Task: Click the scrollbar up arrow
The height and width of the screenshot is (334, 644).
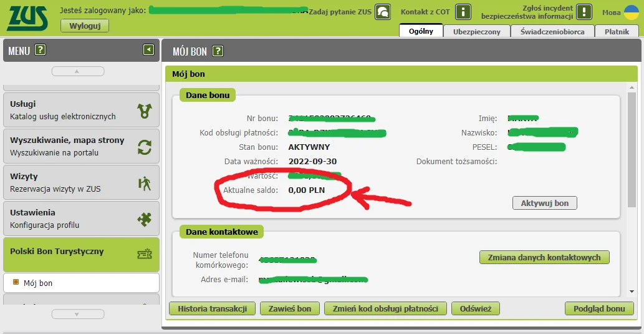Action: pyautogui.click(x=632, y=87)
